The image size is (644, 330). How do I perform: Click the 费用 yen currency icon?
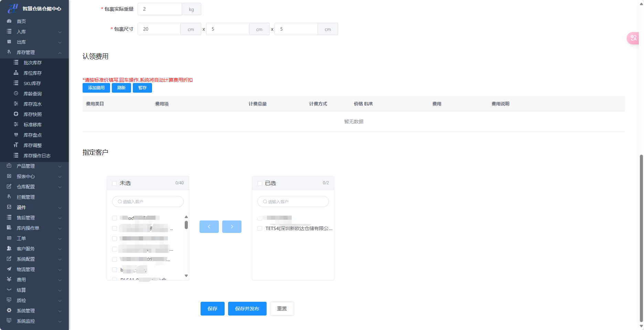click(x=9, y=279)
